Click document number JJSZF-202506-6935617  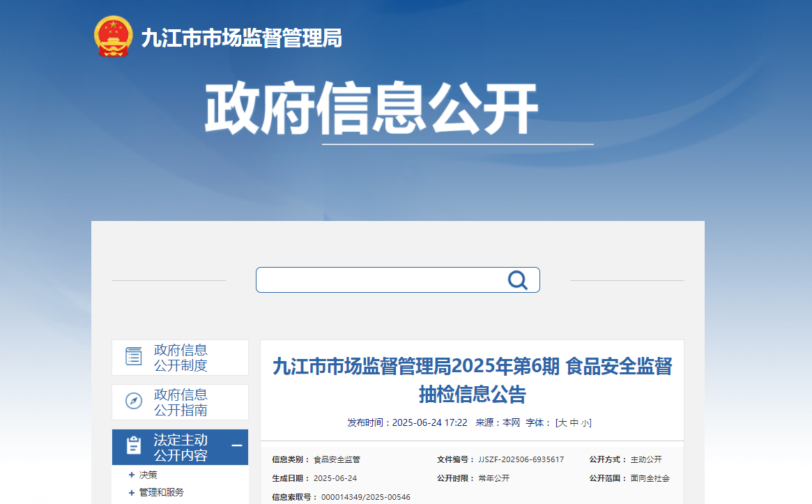click(521, 459)
